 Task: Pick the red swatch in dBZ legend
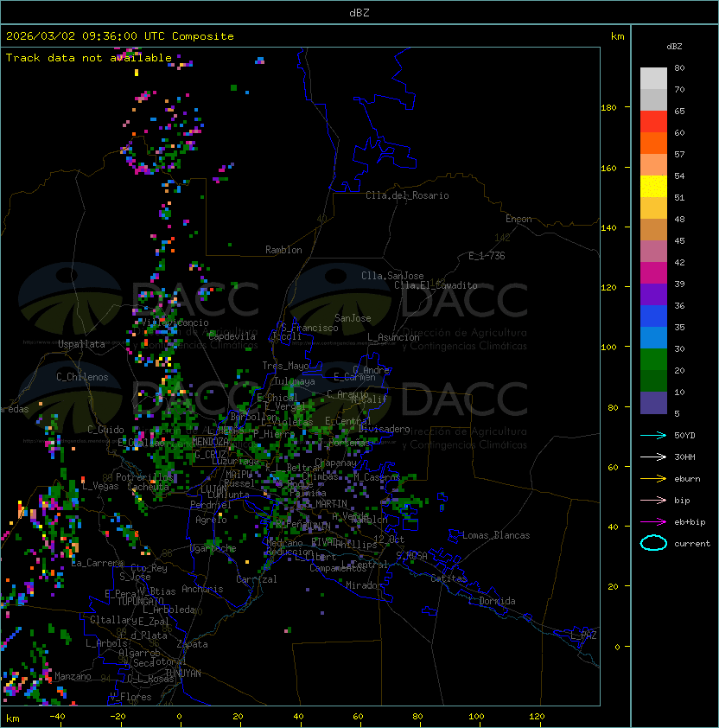[653, 121]
